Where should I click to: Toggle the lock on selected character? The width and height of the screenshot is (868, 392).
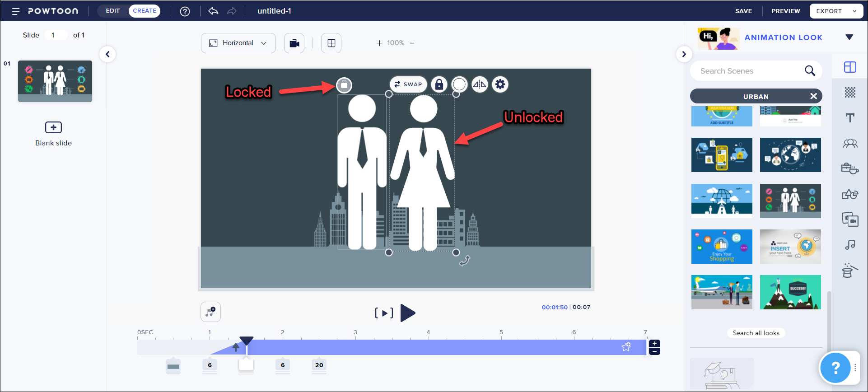coord(439,84)
